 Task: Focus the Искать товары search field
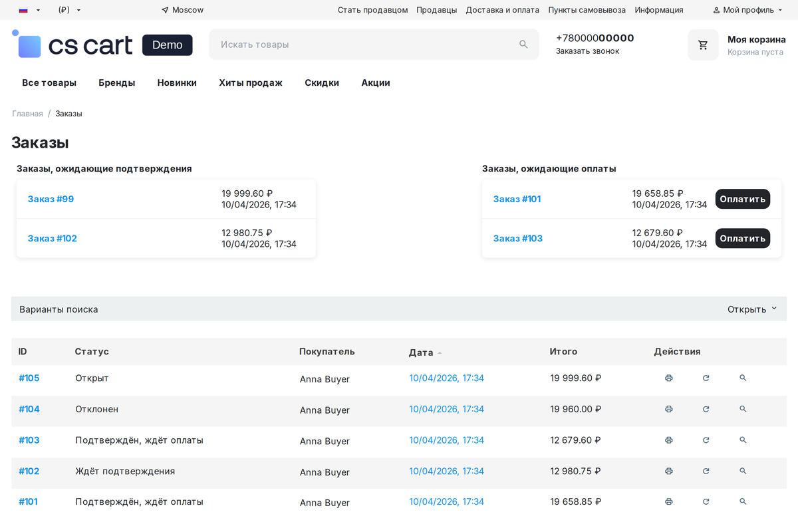(x=374, y=45)
